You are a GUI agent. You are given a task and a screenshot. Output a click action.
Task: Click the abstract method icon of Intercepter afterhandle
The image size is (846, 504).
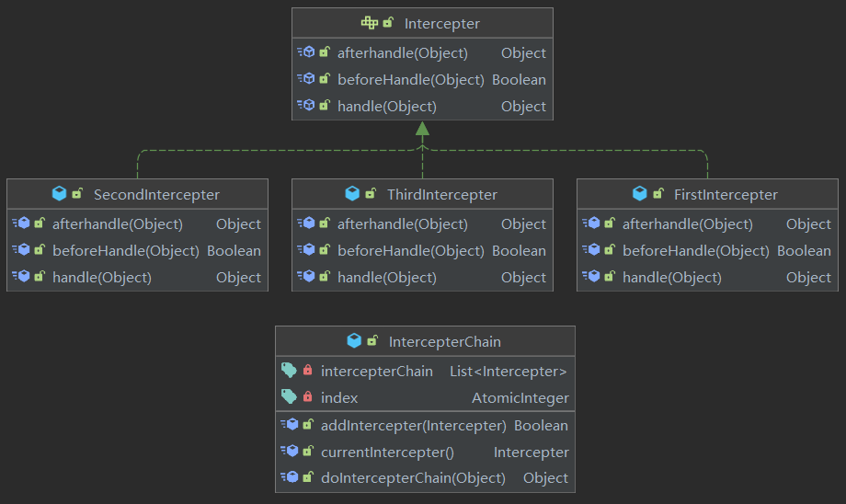306,52
